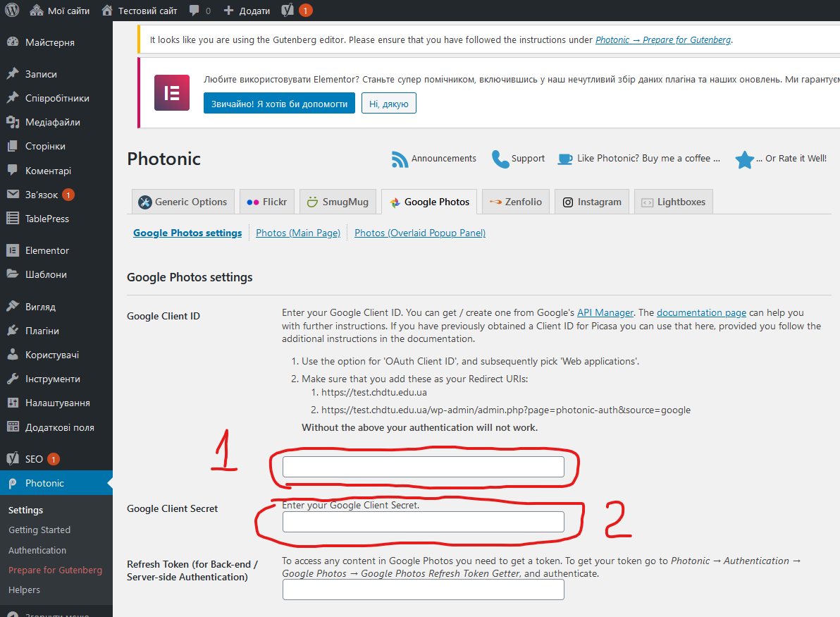Open Prepare for Gutenberg submenu item
The image size is (840, 617).
coord(55,570)
